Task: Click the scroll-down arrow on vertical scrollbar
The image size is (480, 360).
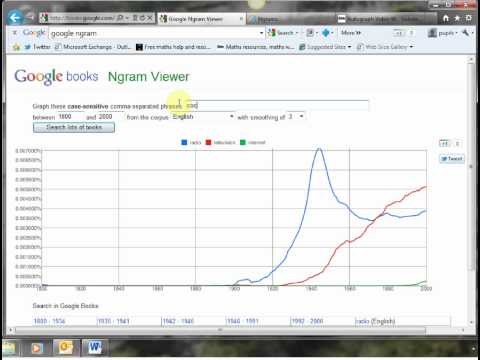Action: [471, 322]
